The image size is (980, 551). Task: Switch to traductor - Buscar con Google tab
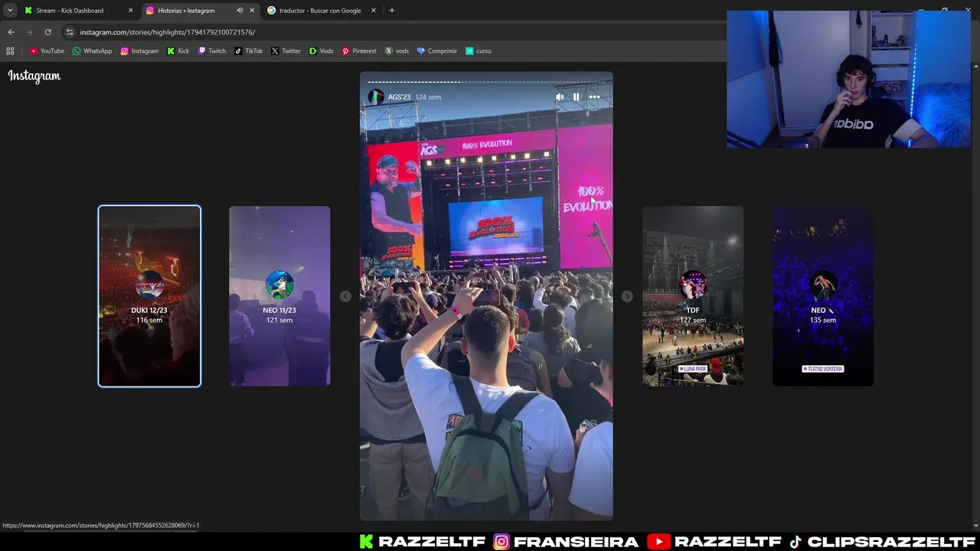(x=322, y=11)
